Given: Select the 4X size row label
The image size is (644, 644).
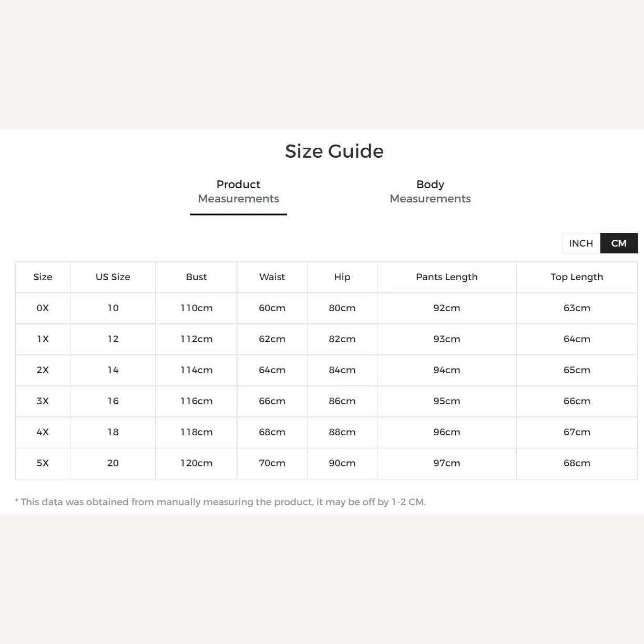Looking at the screenshot, I should coord(43,432).
